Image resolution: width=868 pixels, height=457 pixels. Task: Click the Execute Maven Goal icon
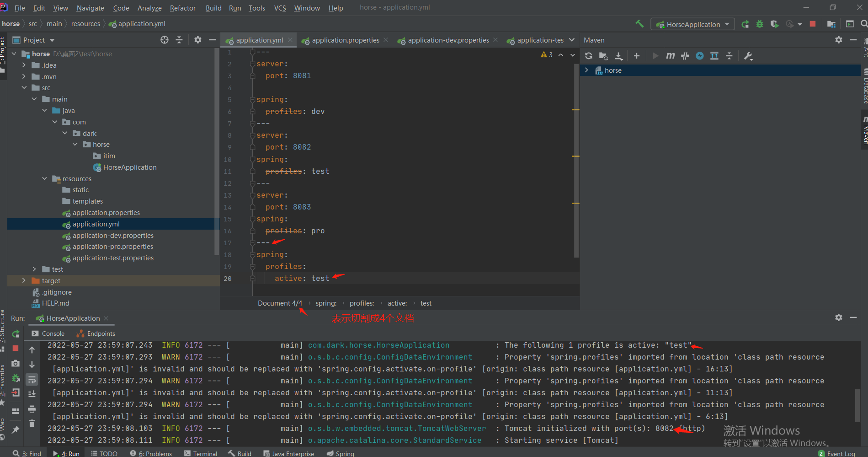[x=670, y=56]
